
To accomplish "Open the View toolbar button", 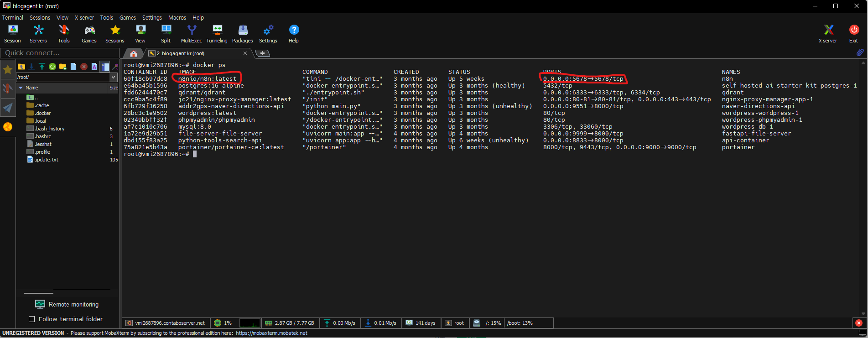I will click(140, 34).
